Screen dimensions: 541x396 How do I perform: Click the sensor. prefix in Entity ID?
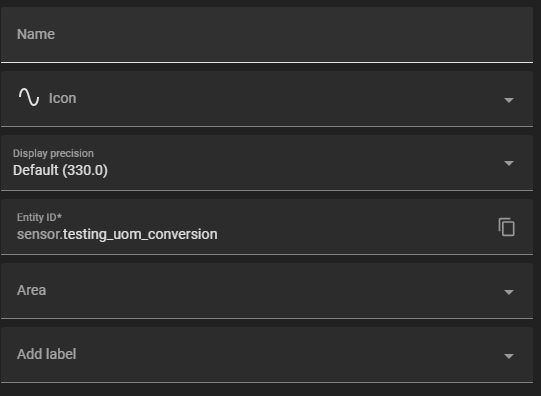[40, 235]
